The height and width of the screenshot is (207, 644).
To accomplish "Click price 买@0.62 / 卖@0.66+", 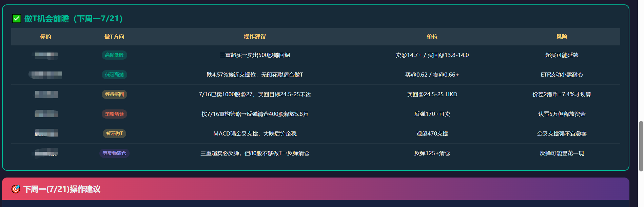I will (432, 75).
